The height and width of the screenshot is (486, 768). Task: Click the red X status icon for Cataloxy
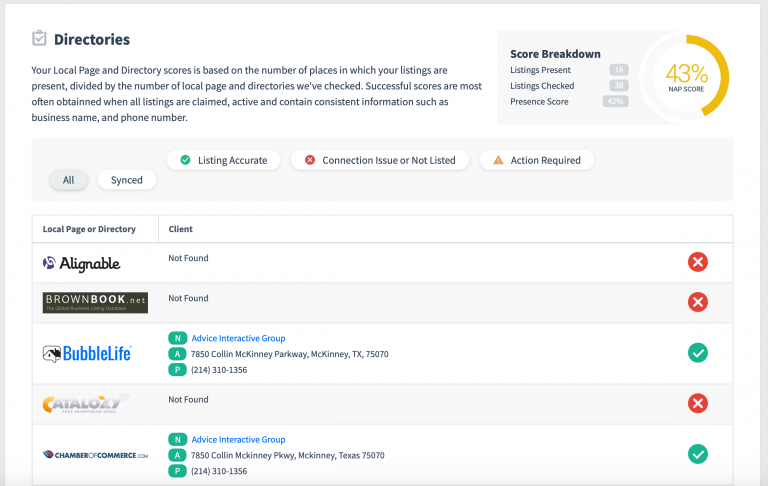click(x=698, y=403)
